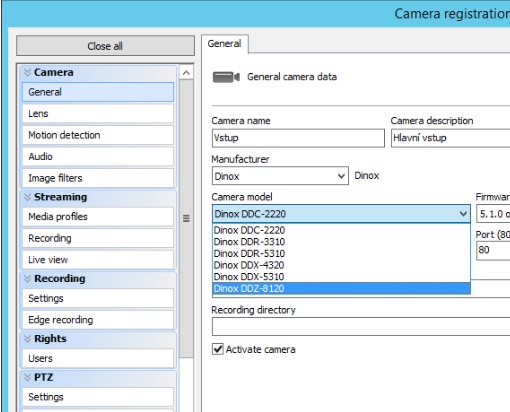Viewport: 510px width, 412px height.
Task: Click the Recording directory field
Action: pyautogui.click(x=361, y=326)
